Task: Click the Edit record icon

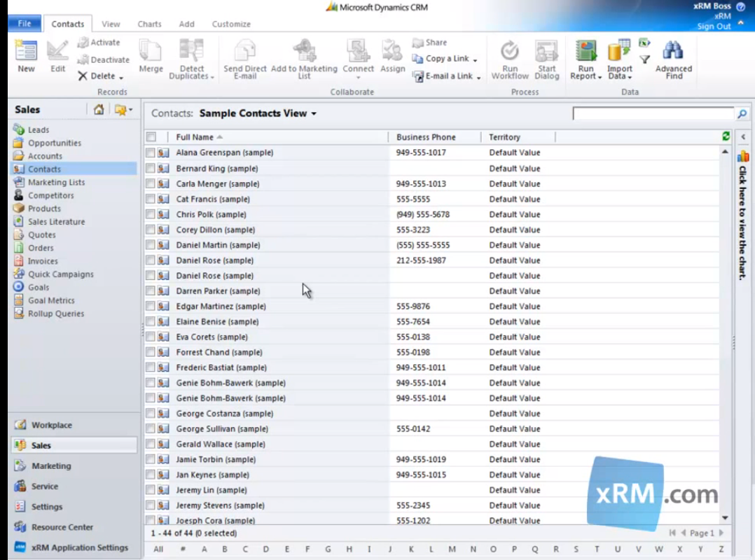Action: tap(57, 50)
